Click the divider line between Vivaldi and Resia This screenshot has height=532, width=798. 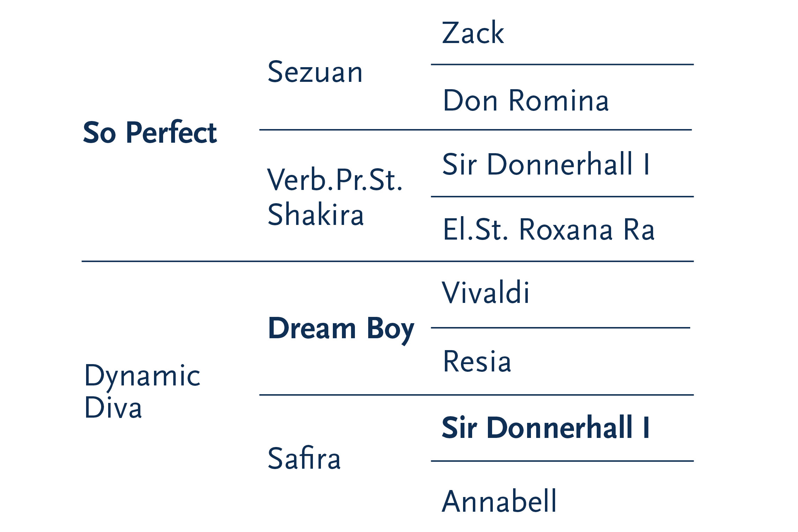coord(560,328)
